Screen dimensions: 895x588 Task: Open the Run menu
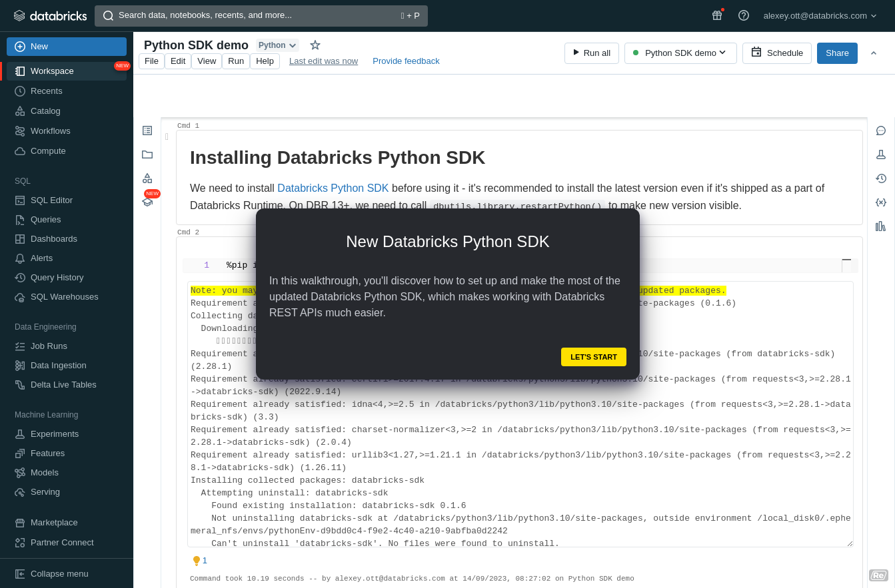pyautogui.click(x=236, y=61)
